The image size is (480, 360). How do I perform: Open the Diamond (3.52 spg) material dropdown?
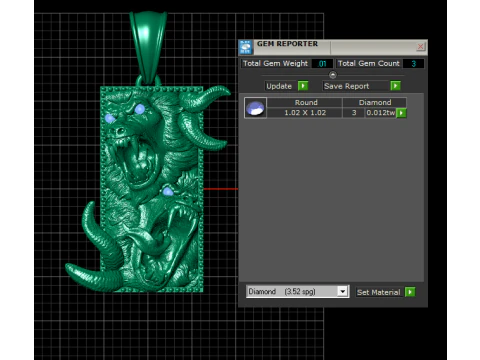(x=298, y=292)
